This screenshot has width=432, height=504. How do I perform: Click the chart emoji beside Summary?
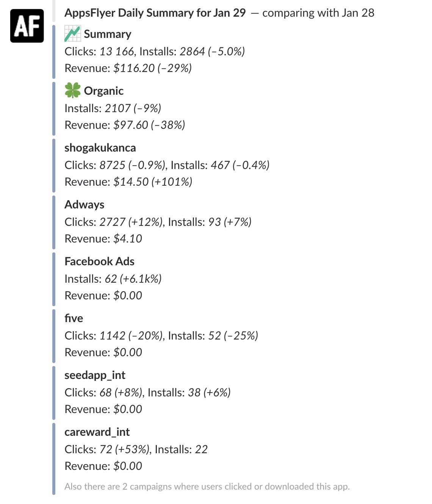(x=72, y=34)
